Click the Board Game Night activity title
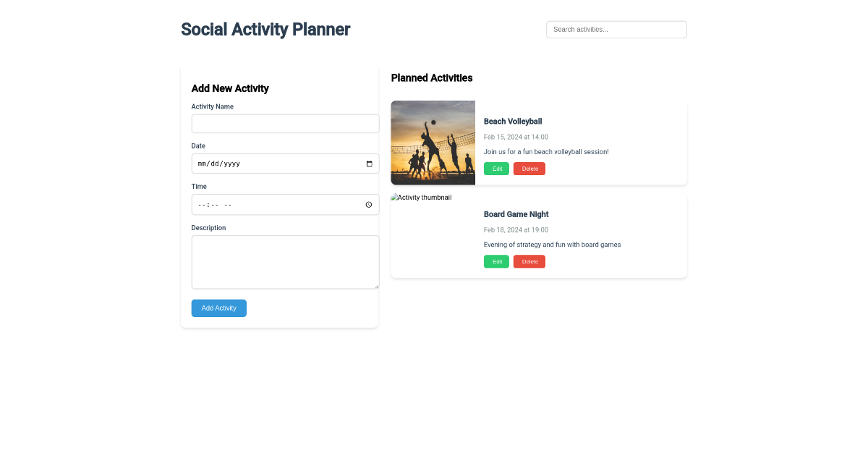The height and width of the screenshot is (456, 868). [516, 214]
